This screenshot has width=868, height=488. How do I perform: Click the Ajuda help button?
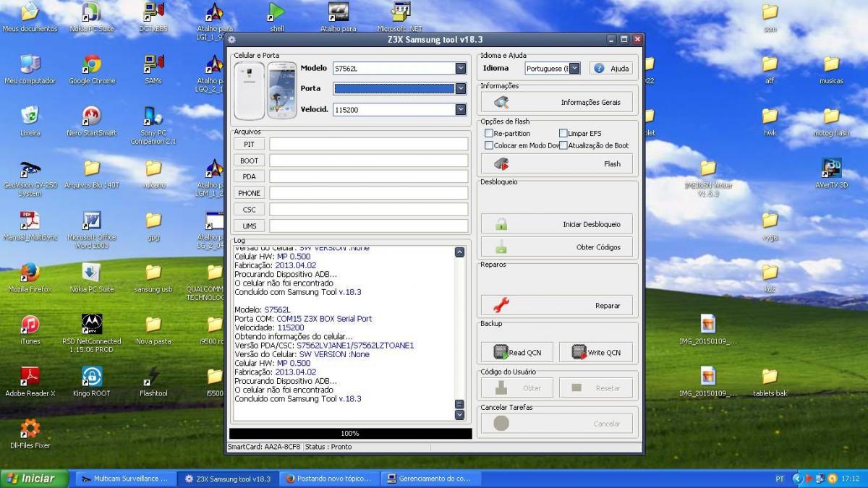click(611, 68)
